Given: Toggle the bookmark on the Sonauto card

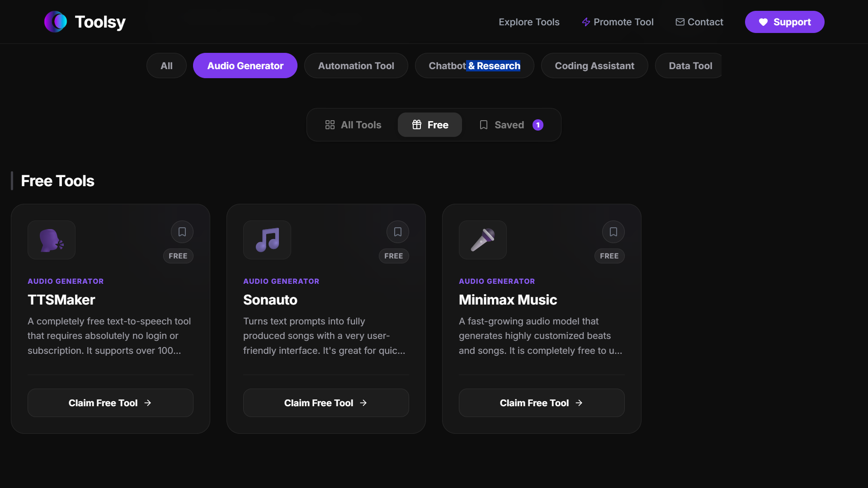Looking at the screenshot, I should pos(398,231).
